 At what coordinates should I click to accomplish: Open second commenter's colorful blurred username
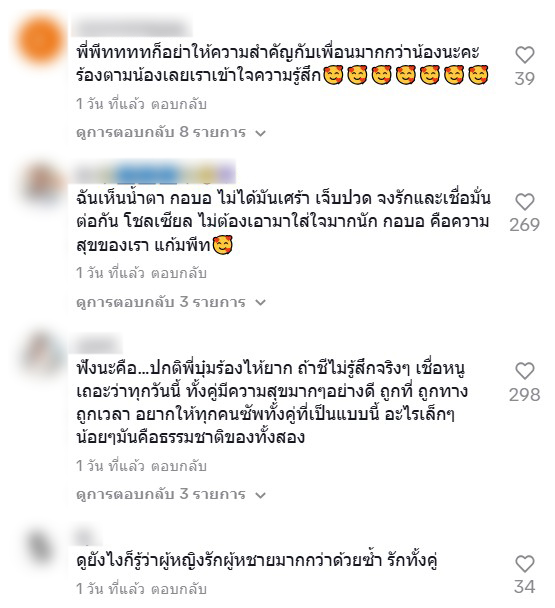[x=155, y=172]
